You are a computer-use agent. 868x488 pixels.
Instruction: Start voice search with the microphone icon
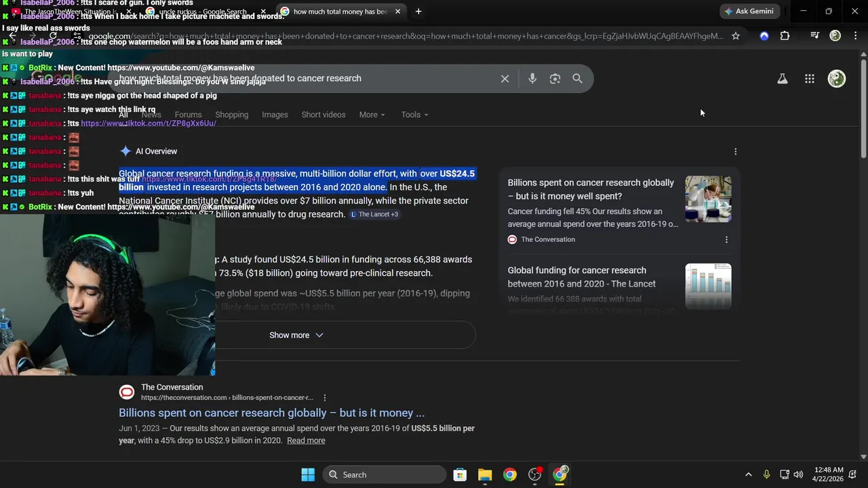(532, 79)
